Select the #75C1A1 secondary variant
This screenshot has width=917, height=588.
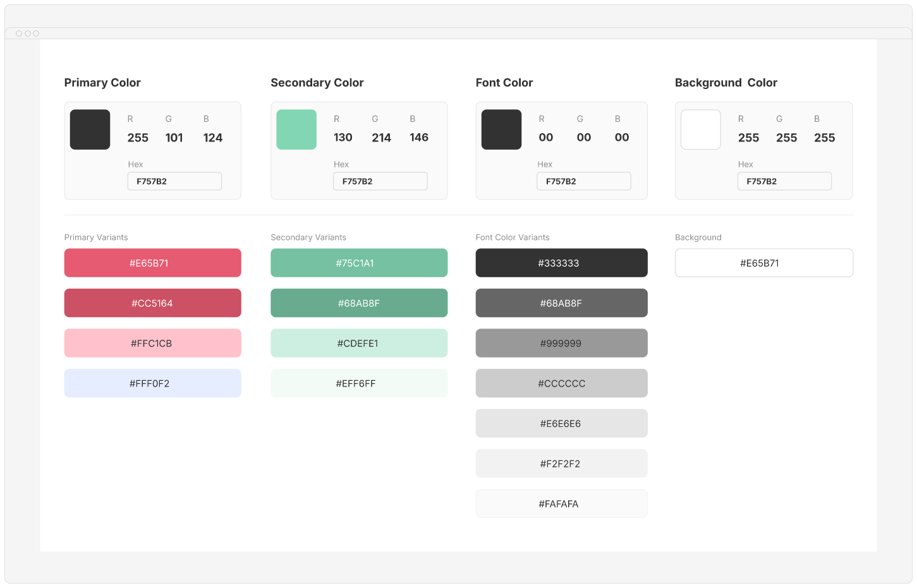click(359, 263)
